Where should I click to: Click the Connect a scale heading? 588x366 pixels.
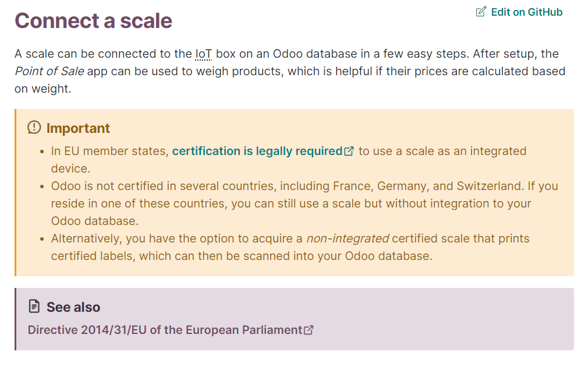tap(93, 20)
